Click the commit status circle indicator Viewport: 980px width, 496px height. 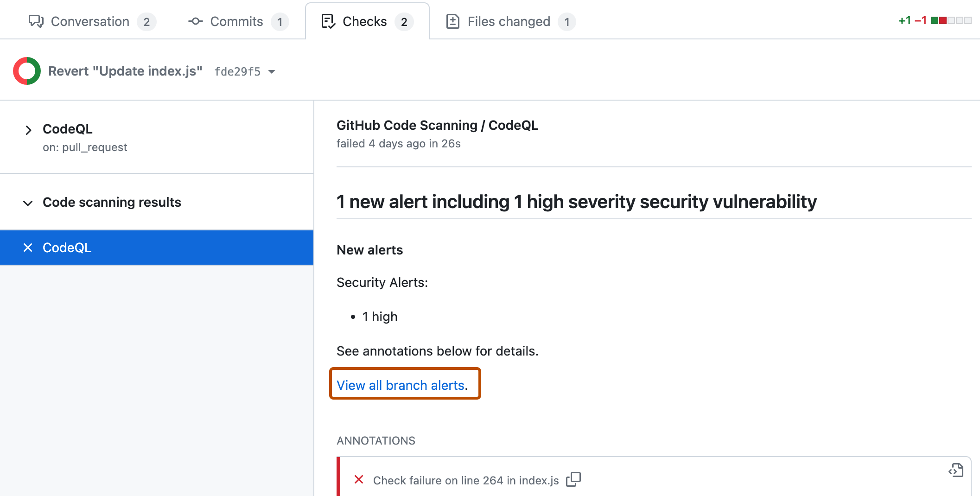(x=26, y=70)
